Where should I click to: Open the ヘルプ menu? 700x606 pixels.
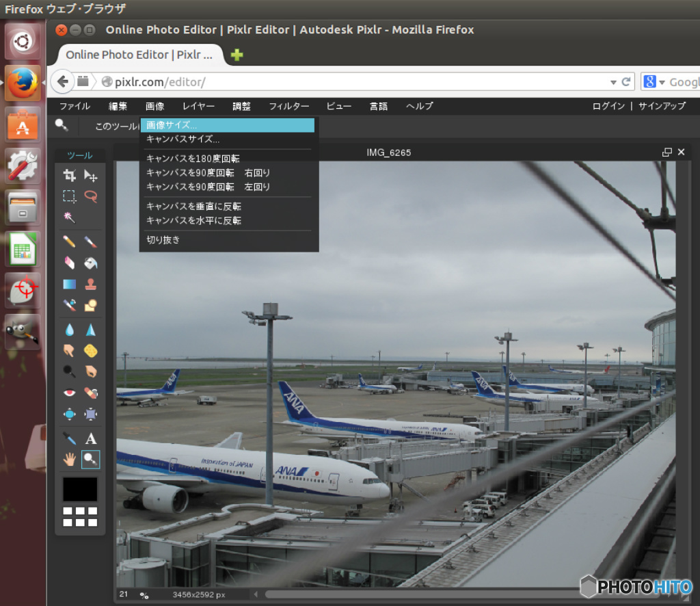point(419,106)
